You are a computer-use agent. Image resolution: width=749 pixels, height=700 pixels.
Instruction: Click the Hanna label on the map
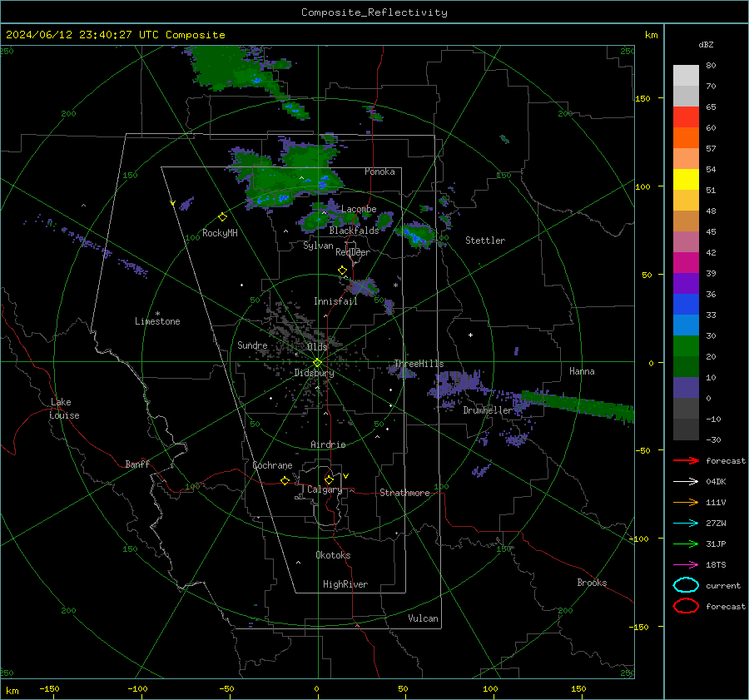point(582,371)
